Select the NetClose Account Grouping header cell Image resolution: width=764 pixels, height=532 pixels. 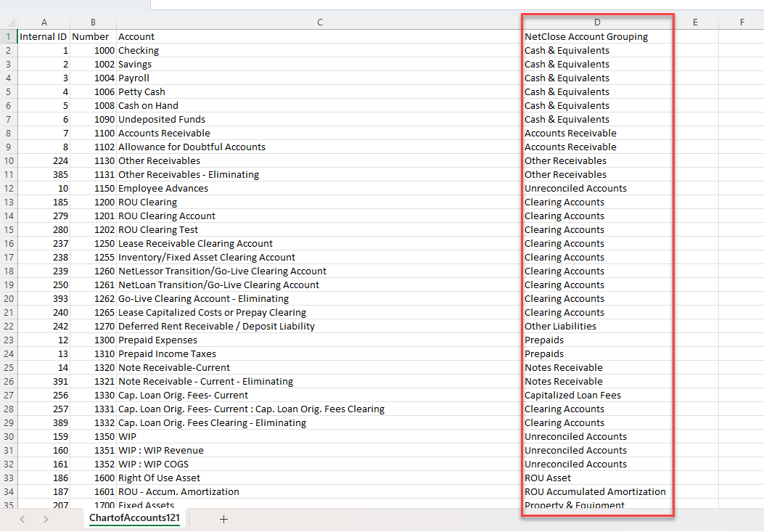coord(586,37)
